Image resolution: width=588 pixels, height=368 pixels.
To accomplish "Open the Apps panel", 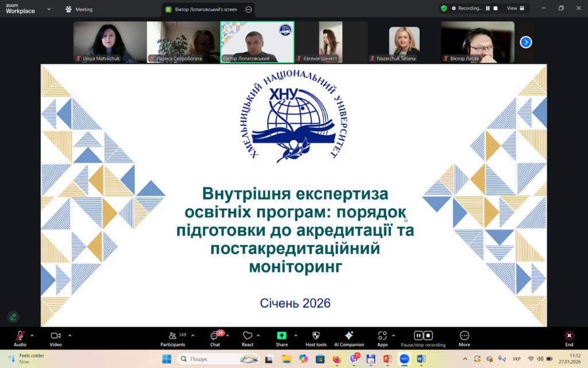I will click(x=382, y=336).
